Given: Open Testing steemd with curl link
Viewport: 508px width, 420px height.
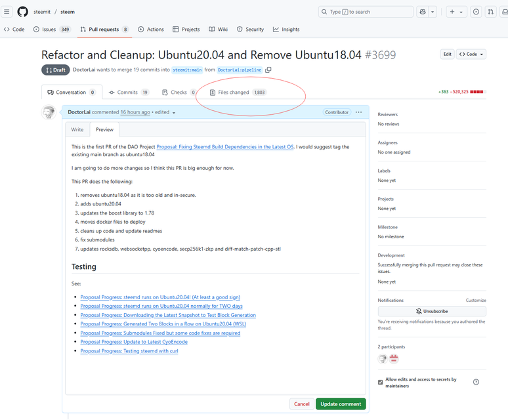Looking at the screenshot, I should 129,350.
